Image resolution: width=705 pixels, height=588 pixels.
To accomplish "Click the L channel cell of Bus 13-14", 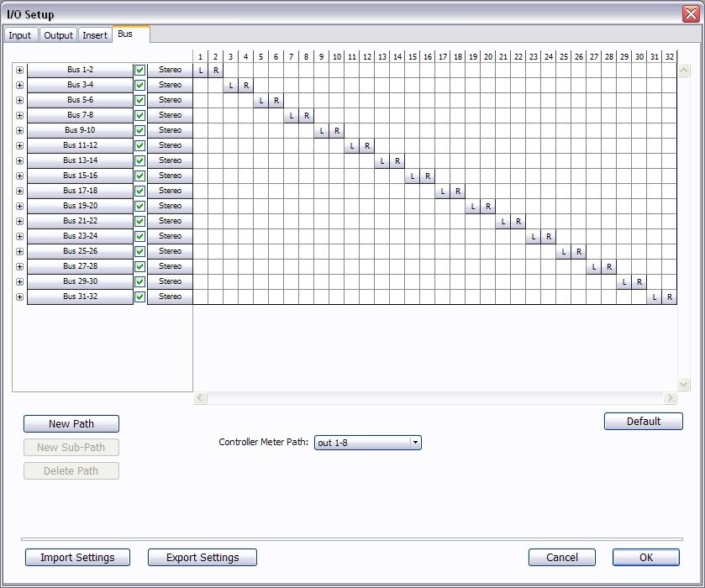I will (x=382, y=161).
